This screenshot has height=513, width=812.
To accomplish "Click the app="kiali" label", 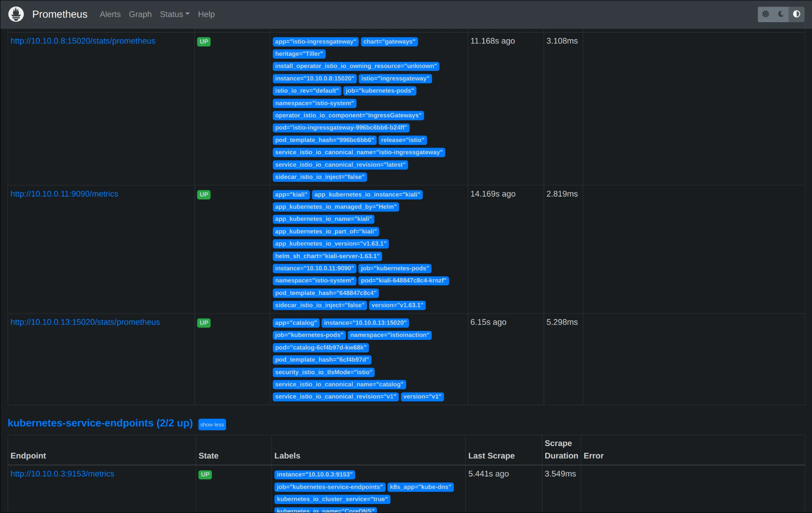I will point(291,195).
